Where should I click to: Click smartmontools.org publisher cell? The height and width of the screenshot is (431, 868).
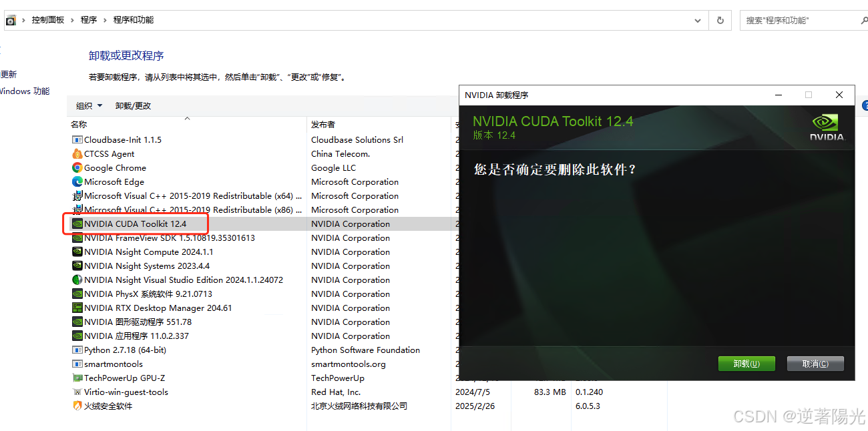coord(349,364)
